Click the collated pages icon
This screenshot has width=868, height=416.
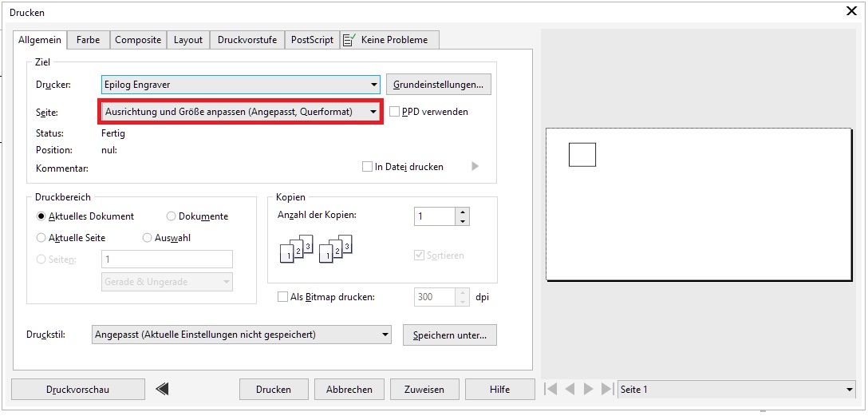[x=317, y=248]
